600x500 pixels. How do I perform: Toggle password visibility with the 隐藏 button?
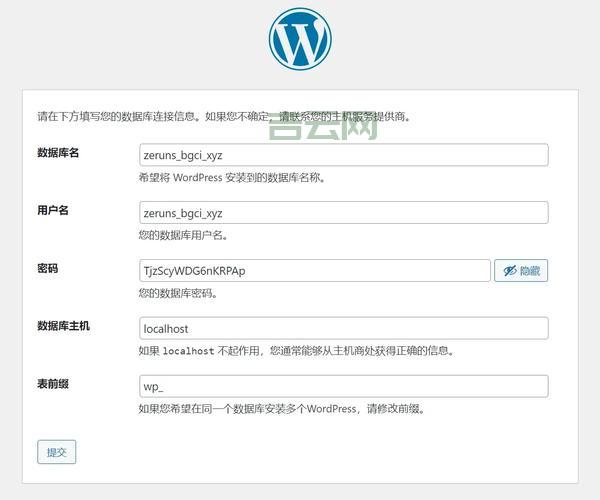pyautogui.click(x=521, y=271)
